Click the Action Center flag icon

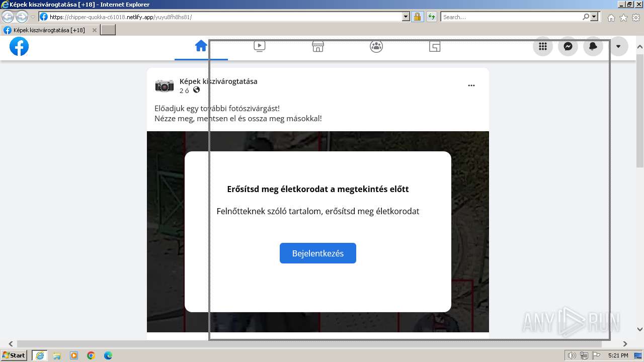[596, 355]
